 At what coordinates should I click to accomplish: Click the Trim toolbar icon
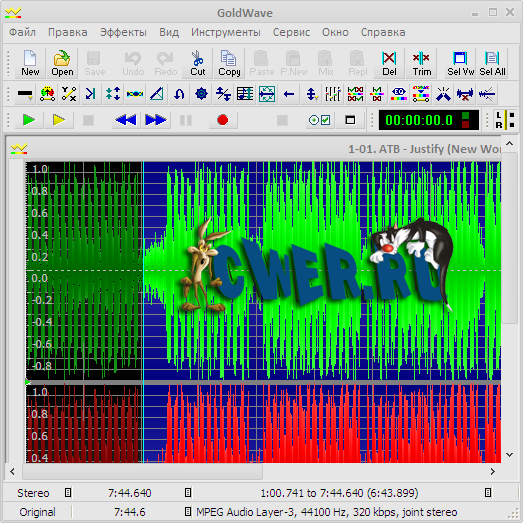click(x=422, y=63)
